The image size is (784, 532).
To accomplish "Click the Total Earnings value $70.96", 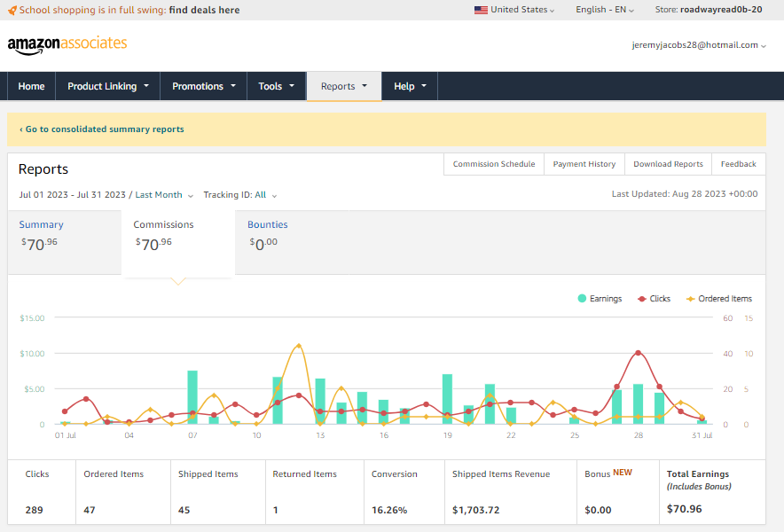I will (685, 509).
